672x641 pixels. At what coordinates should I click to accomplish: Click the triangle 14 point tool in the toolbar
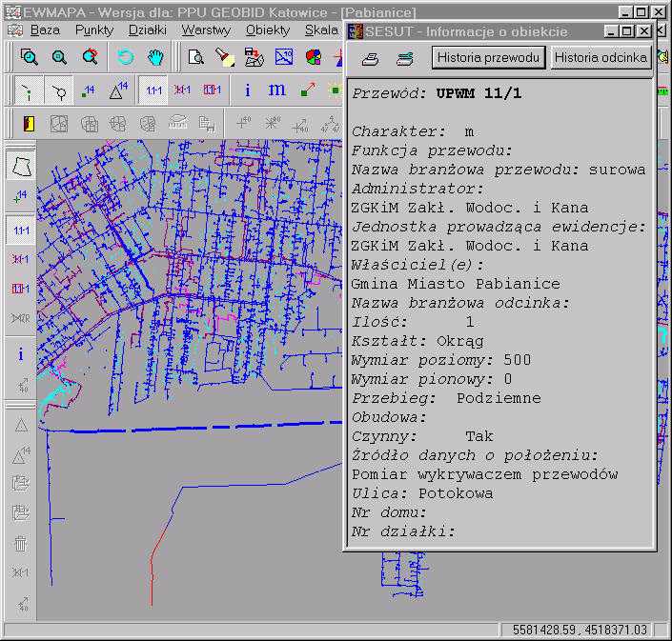[118, 90]
